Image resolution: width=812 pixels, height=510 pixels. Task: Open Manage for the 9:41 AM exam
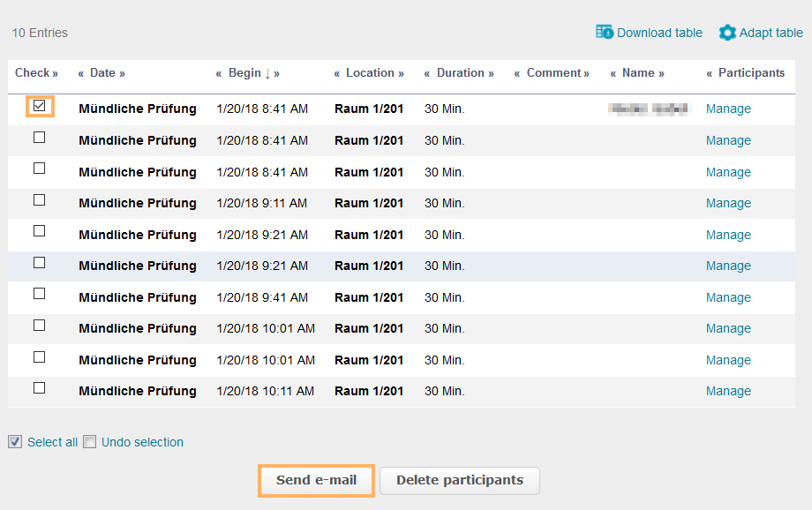[x=728, y=297]
